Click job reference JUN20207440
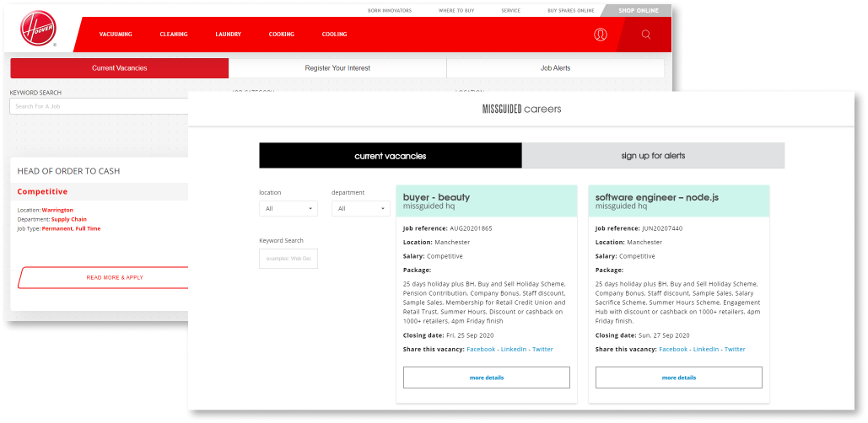This screenshot has height=423, width=868. click(663, 228)
